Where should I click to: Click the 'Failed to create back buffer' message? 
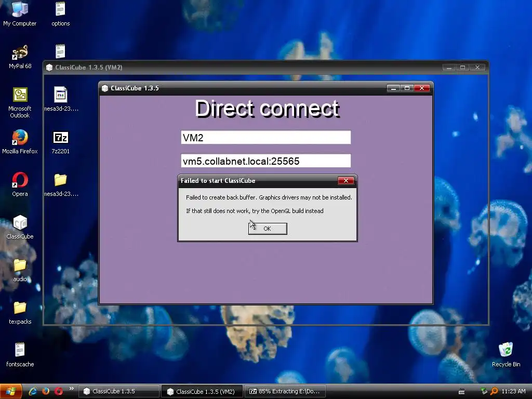[269, 197]
